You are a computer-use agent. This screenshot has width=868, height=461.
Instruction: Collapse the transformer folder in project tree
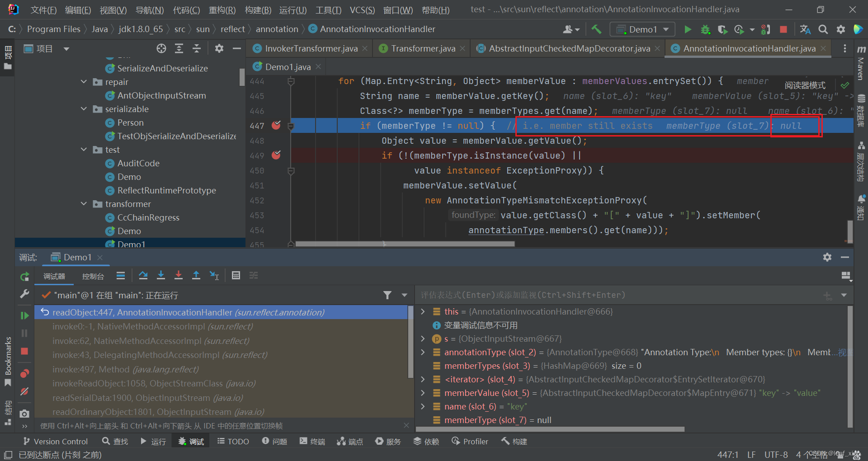84,204
